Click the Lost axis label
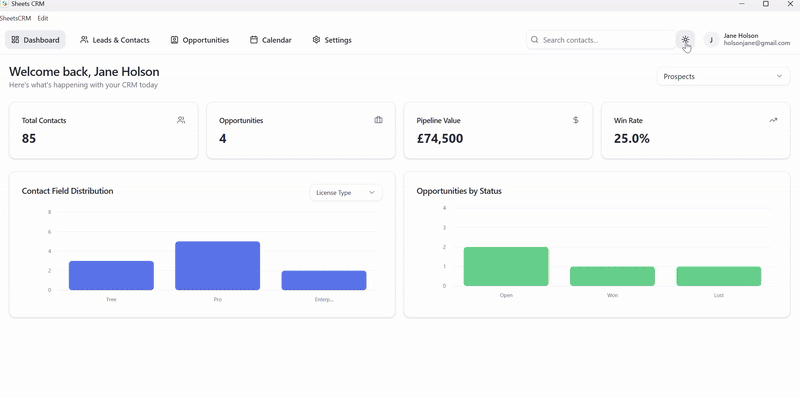This screenshot has width=800, height=398. tap(719, 295)
